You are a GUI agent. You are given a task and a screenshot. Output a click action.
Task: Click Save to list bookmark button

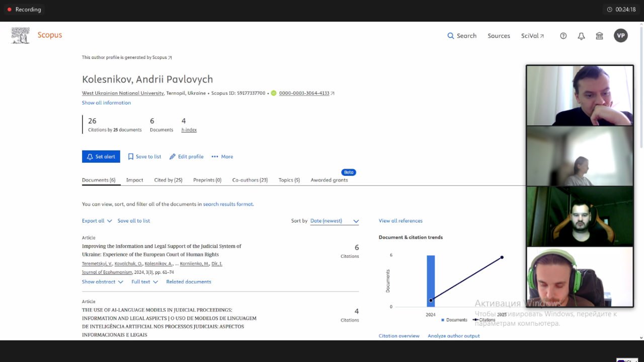coord(144,157)
